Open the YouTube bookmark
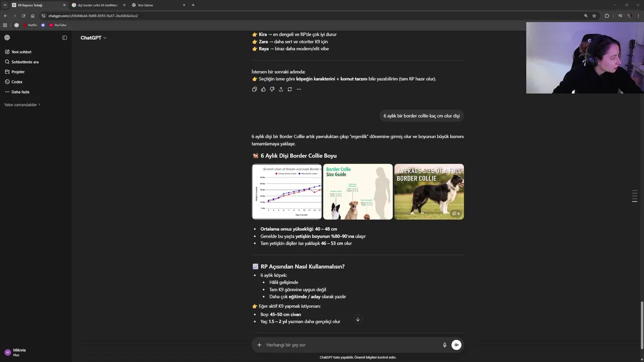 click(57, 25)
